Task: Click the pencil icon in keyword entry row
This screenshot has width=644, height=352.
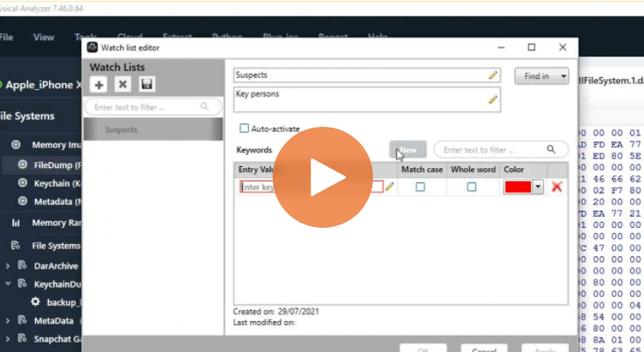Action: coord(390,187)
